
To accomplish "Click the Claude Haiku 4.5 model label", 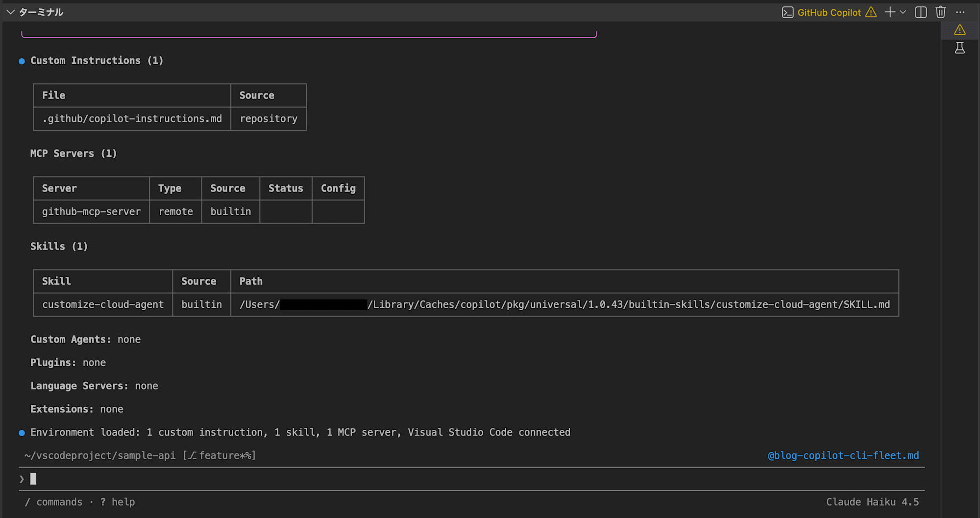I will (x=872, y=502).
